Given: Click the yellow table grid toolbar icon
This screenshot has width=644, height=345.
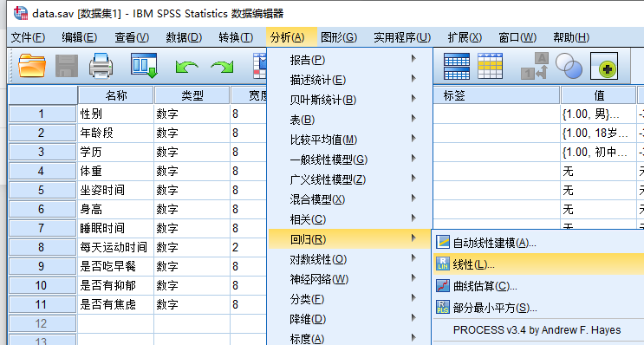Looking at the screenshot, I should (x=491, y=66).
